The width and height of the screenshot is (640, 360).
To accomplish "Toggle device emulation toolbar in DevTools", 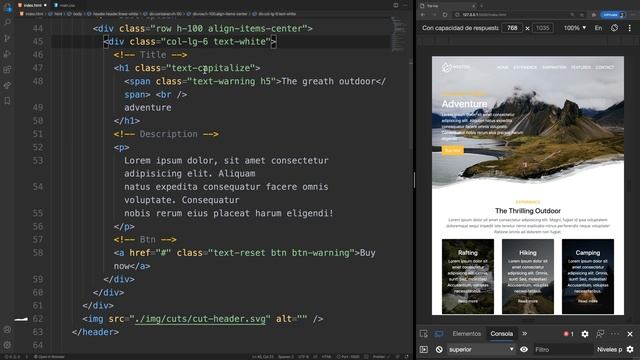I will 439,333.
